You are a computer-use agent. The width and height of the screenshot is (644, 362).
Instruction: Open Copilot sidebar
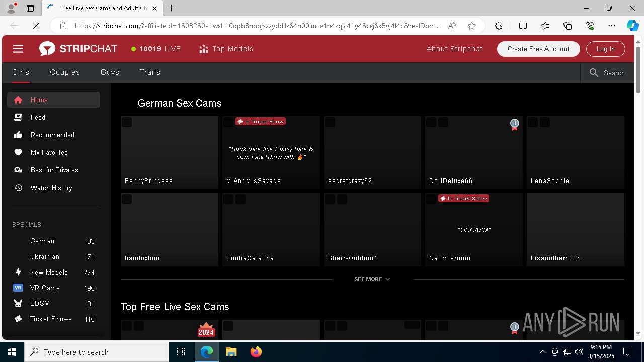pyautogui.click(x=632, y=26)
